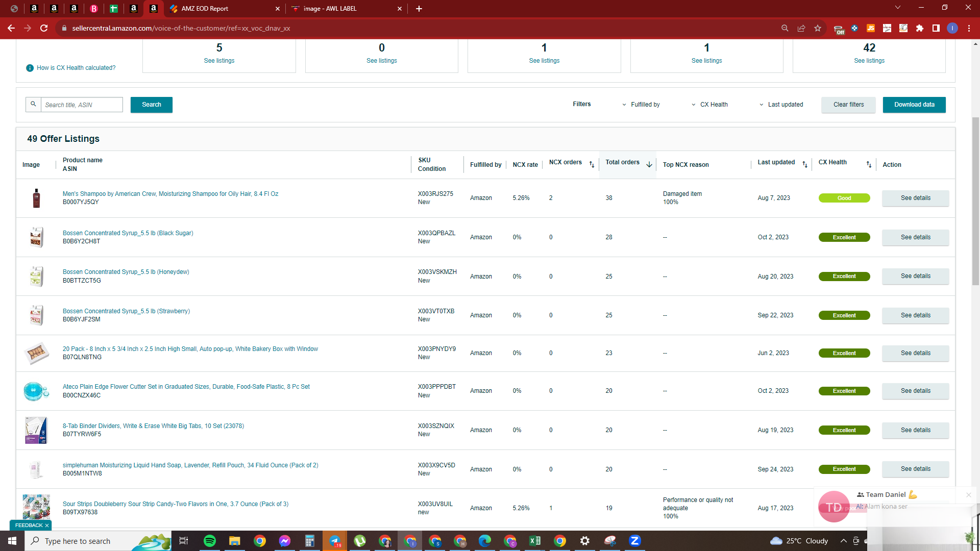980x551 pixels.
Task: Sort by NCX orders column arrows
Action: [x=592, y=164]
